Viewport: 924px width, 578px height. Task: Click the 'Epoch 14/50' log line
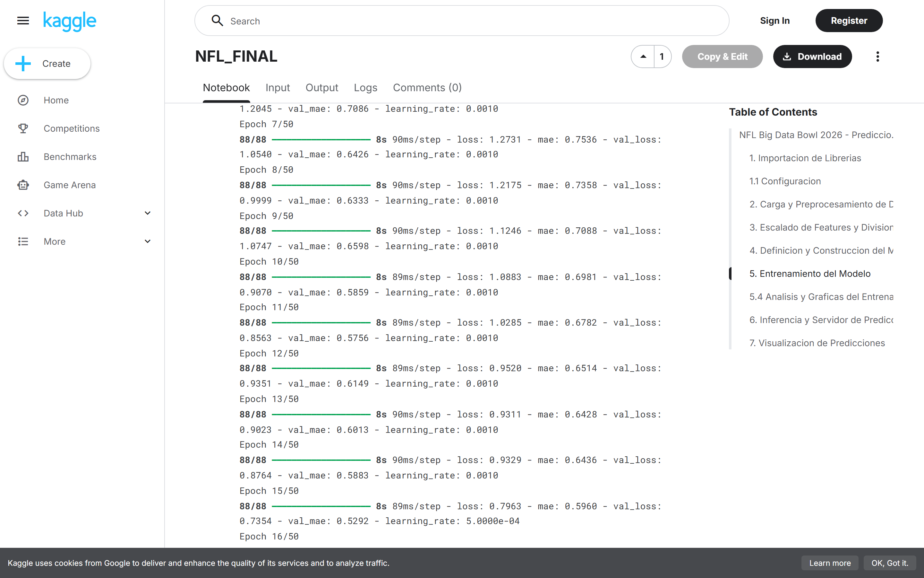[269, 445]
